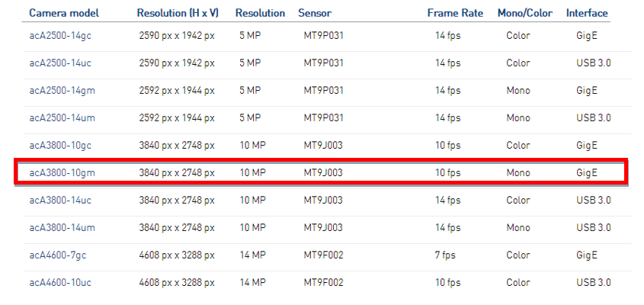The image size is (644, 305).
Task: Click the MT9F002 sensor in acA4600-7gc row
Action: click(x=324, y=255)
